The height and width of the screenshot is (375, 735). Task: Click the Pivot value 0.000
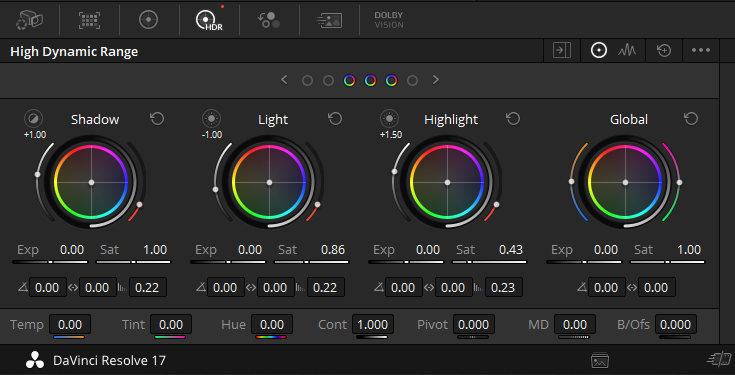click(x=473, y=324)
